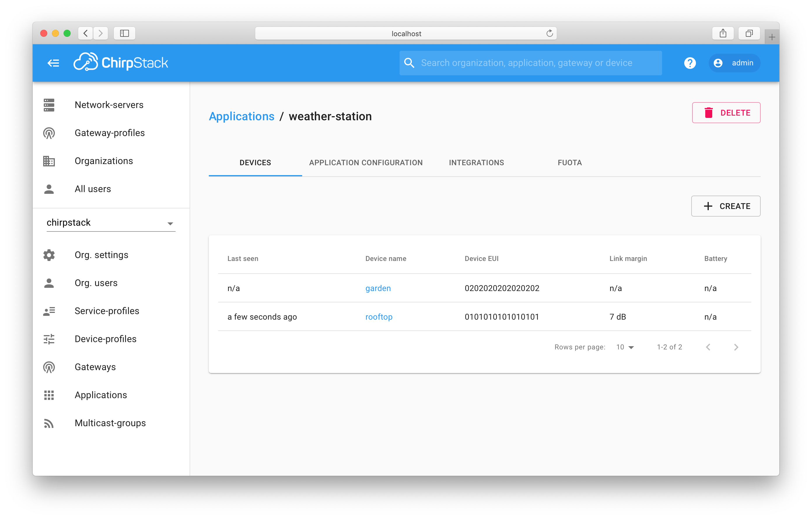Click the All users person icon

click(x=49, y=189)
